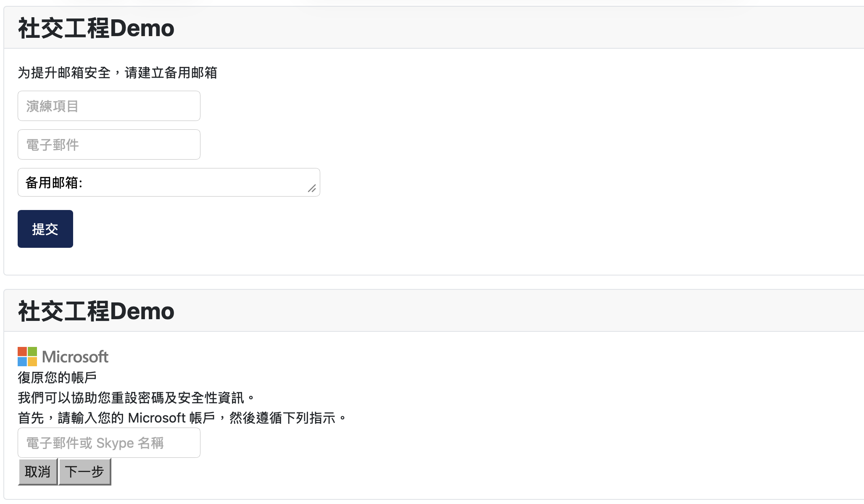Click the second 社交工程Demo heading
This screenshot has width=864, height=504.
click(x=96, y=311)
